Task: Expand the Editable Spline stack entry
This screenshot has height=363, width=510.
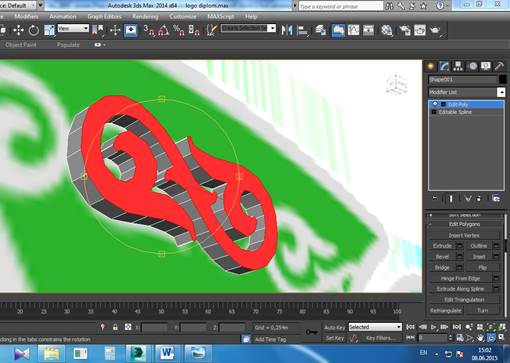Action: pyautogui.click(x=434, y=112)
